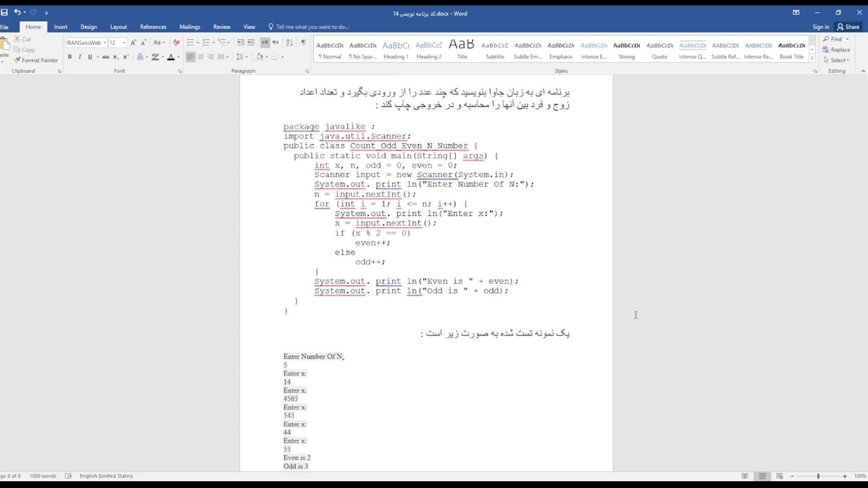868x488 pixels.
Task: Open the Layout ribbon tab
Action: tap(119, 27)
